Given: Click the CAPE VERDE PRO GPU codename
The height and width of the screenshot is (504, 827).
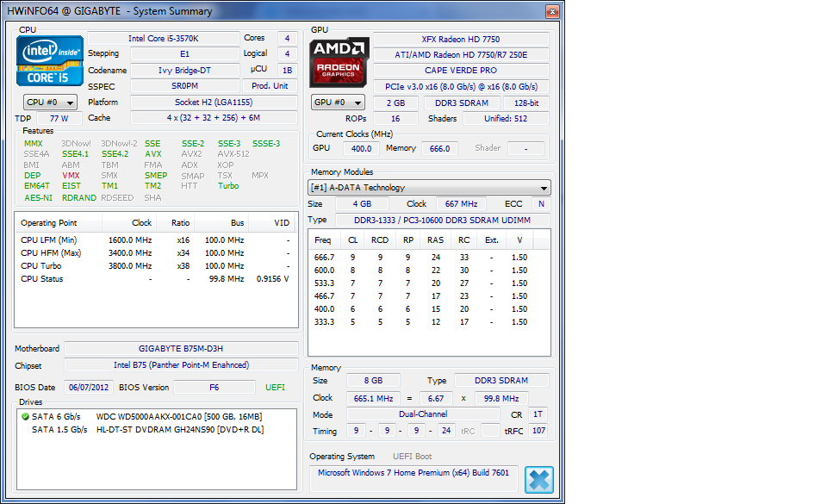Looking at the screenshot, I should pos(461,71).
